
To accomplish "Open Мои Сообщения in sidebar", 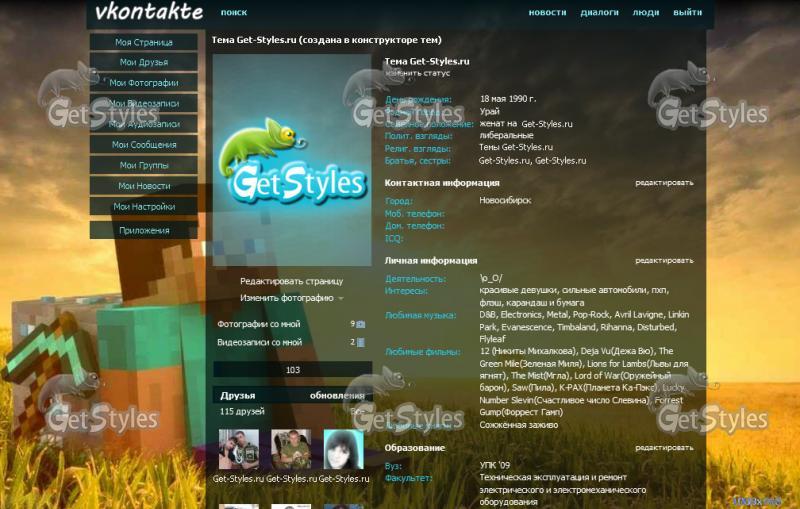I will coord(144,145).
